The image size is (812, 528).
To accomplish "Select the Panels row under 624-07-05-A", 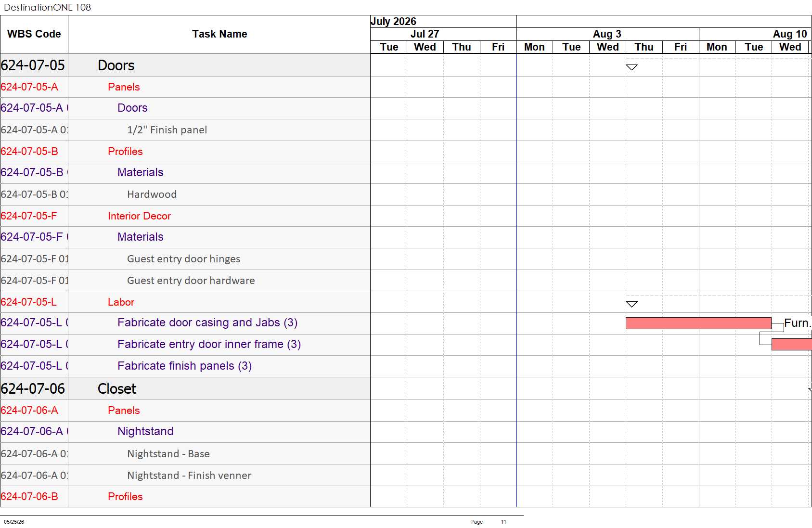I will (185, 87).
